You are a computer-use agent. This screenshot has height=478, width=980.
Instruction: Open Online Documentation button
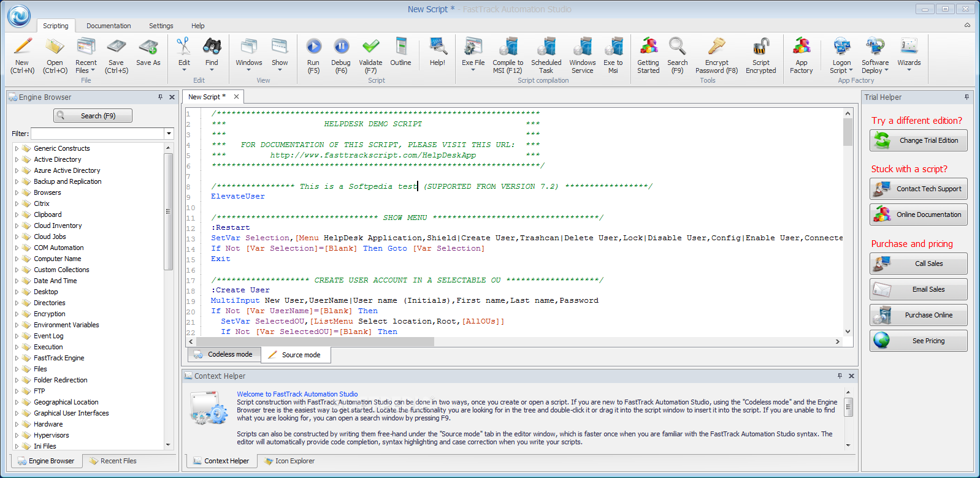coord(918,214)
